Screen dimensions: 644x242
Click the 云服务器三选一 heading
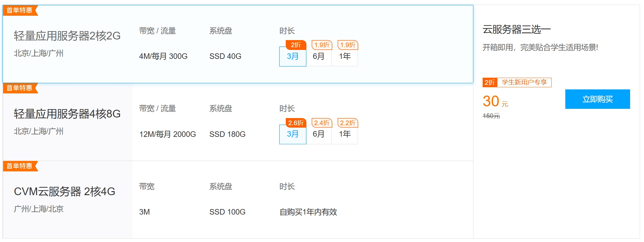click(x=517, y=30)
